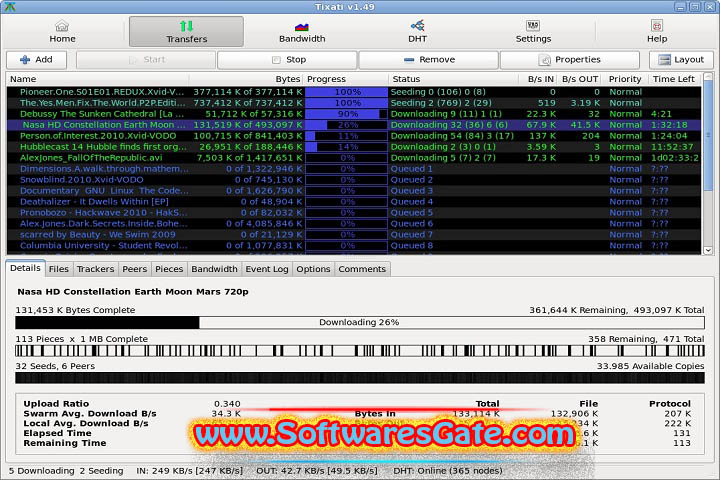Select Alex.Jones.Dark.Secrets transfer row

point(354,224)
